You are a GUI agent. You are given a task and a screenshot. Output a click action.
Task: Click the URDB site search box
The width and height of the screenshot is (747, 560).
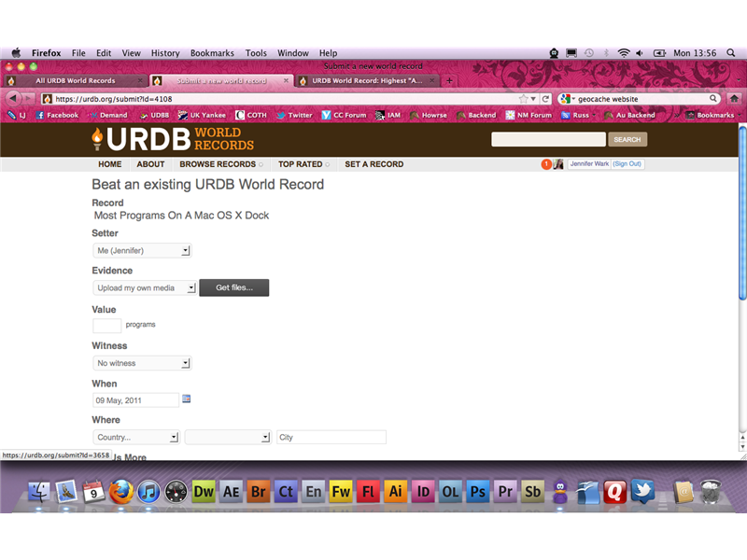click(548, 139)
